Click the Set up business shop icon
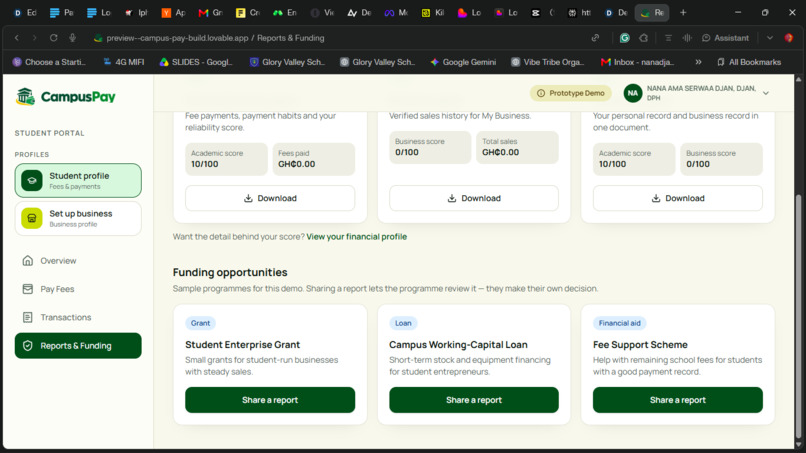Viewport: 806px width, 453px height. 32,218
